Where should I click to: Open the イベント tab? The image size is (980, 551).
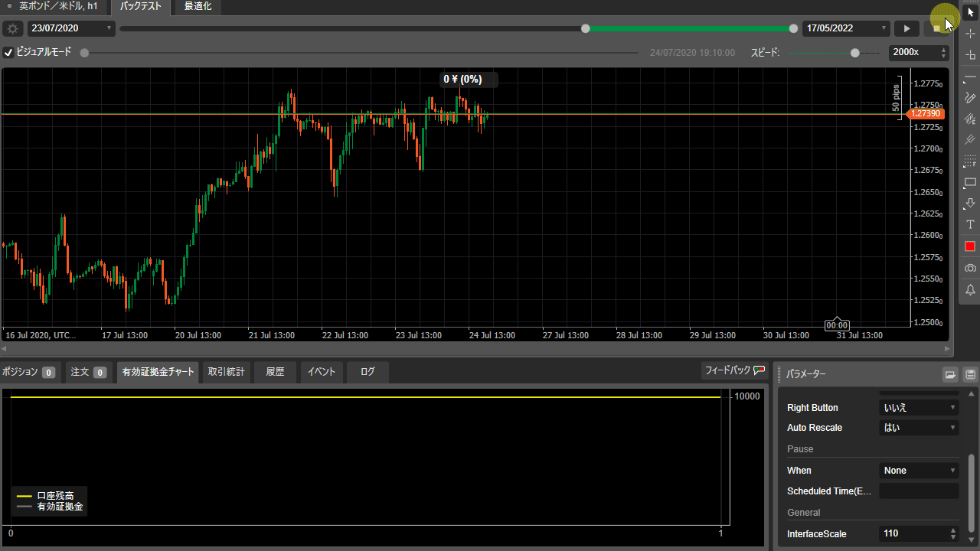click(322, 372)
